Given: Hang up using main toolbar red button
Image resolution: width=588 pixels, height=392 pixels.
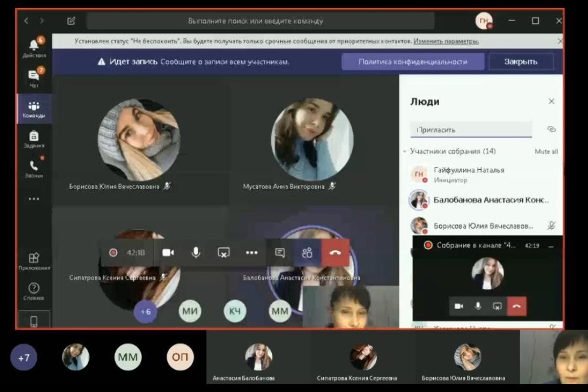Looking at the screenshot, I should coord(335,253).
